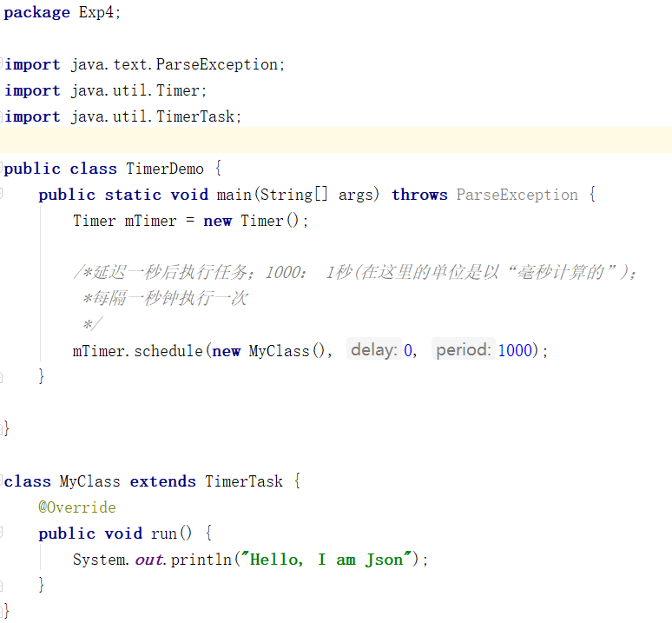
Task: Collapse the imports fold marker
Action: 1,63
